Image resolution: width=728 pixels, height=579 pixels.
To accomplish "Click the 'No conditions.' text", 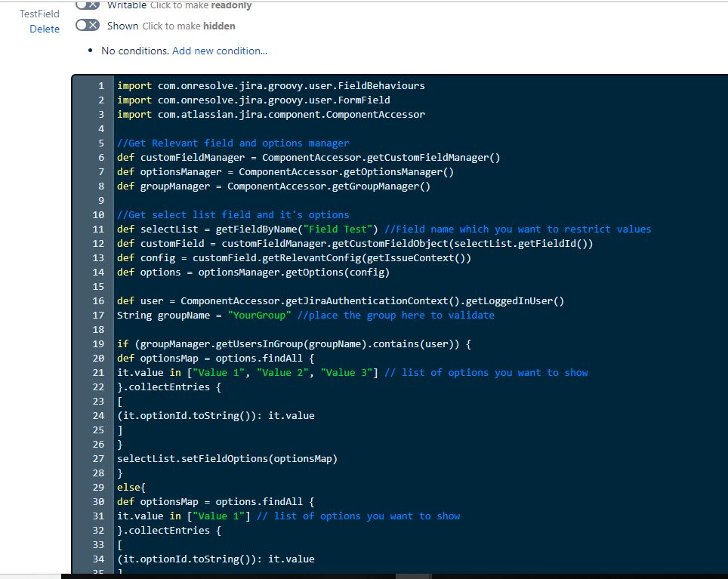I will click(x=135, y=51).
